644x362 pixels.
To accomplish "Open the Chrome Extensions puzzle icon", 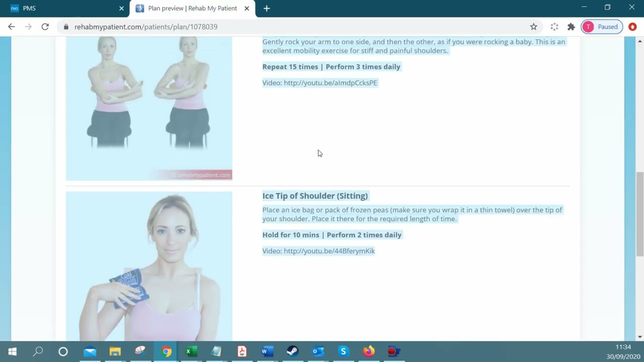I will click(571, 27).
